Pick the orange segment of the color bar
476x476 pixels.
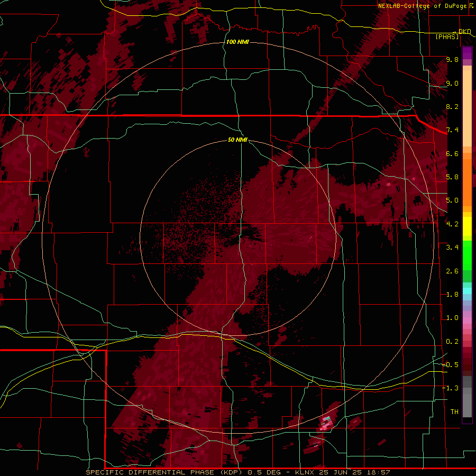click(467, 182)
